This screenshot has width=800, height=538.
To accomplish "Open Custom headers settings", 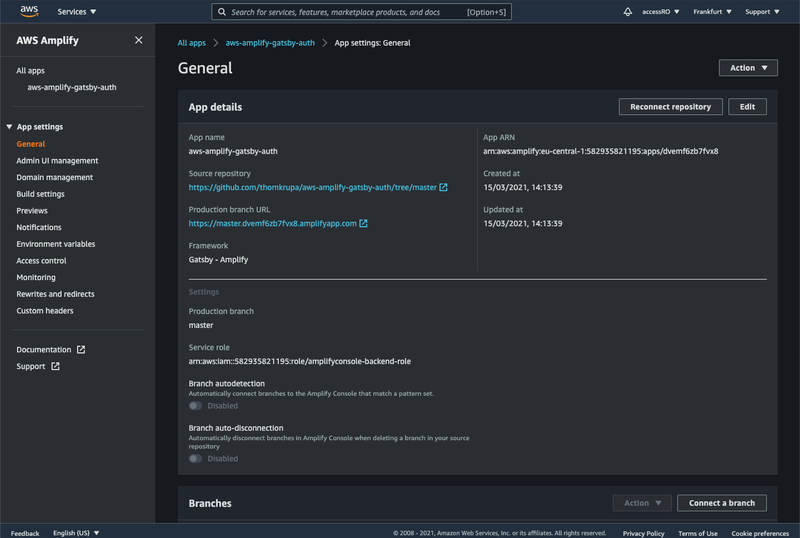I will point(45,311).
